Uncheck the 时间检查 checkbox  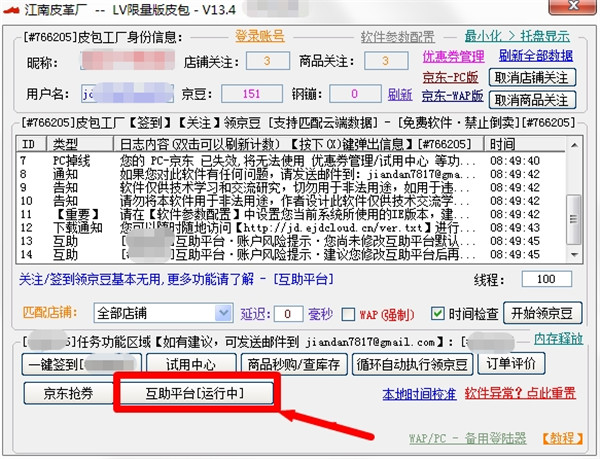(x=437, y=314)
